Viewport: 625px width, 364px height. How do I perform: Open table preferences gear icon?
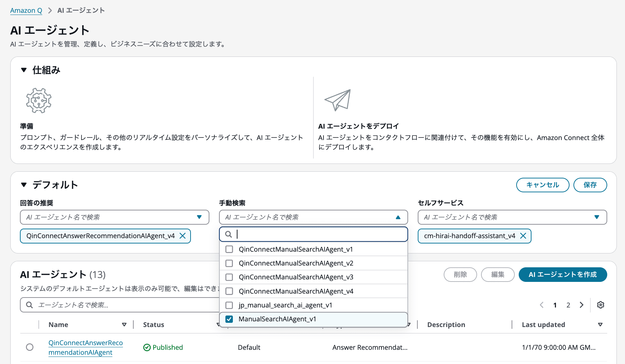(600, 305)
